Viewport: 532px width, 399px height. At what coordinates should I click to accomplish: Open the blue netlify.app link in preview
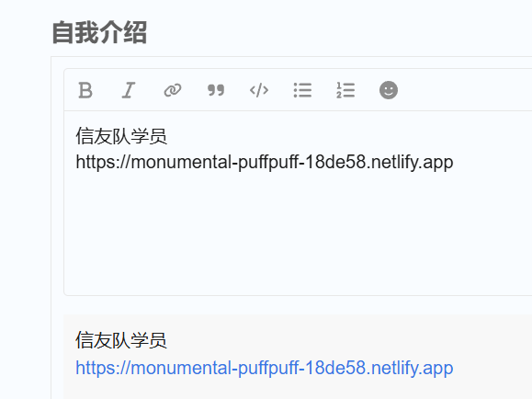coord(265,368)
